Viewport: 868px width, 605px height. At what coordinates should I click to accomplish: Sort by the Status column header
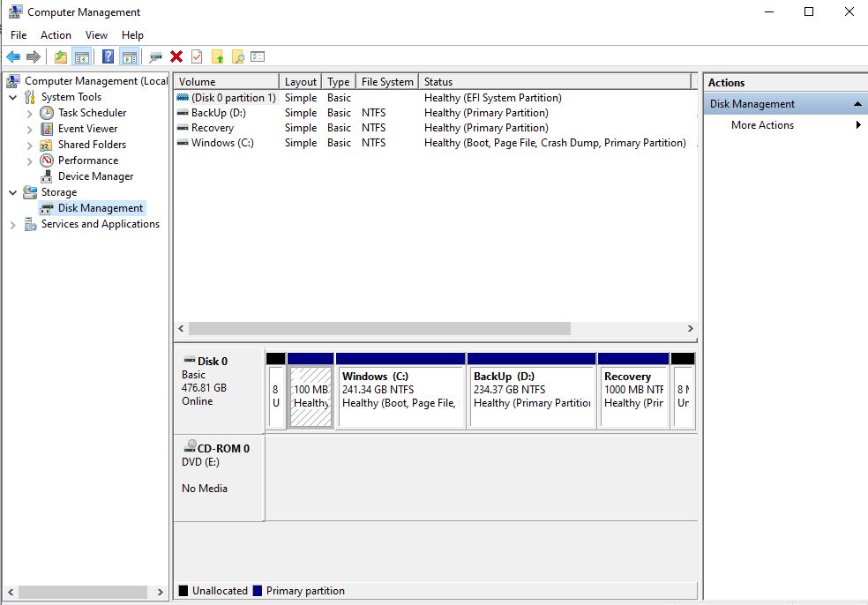[x=555, y=81]
